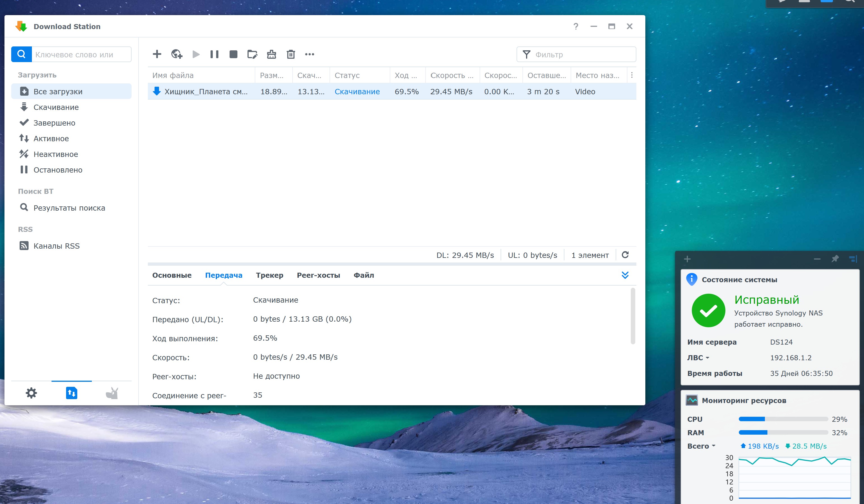
Task: Open Download Station settings gear
Action: [x=31, y=393]
